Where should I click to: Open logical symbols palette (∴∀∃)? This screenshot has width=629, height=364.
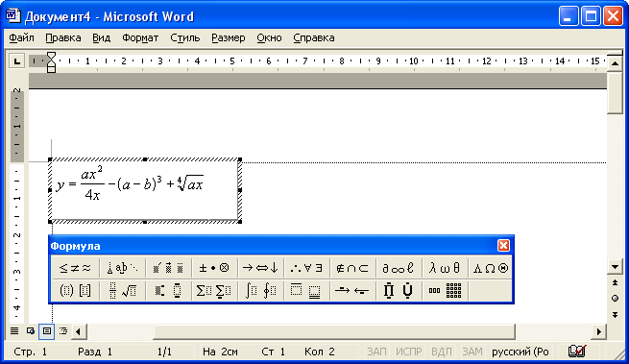point(306,268)
